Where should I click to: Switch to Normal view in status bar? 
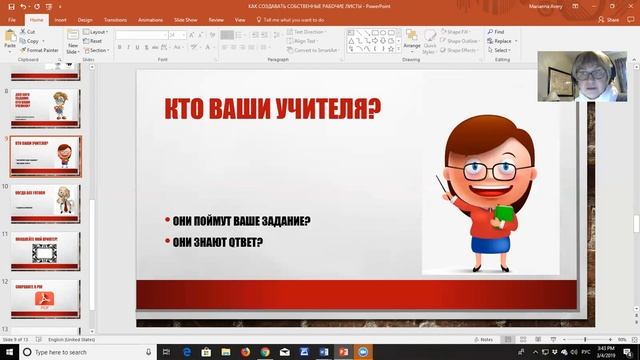click(508, 340)
